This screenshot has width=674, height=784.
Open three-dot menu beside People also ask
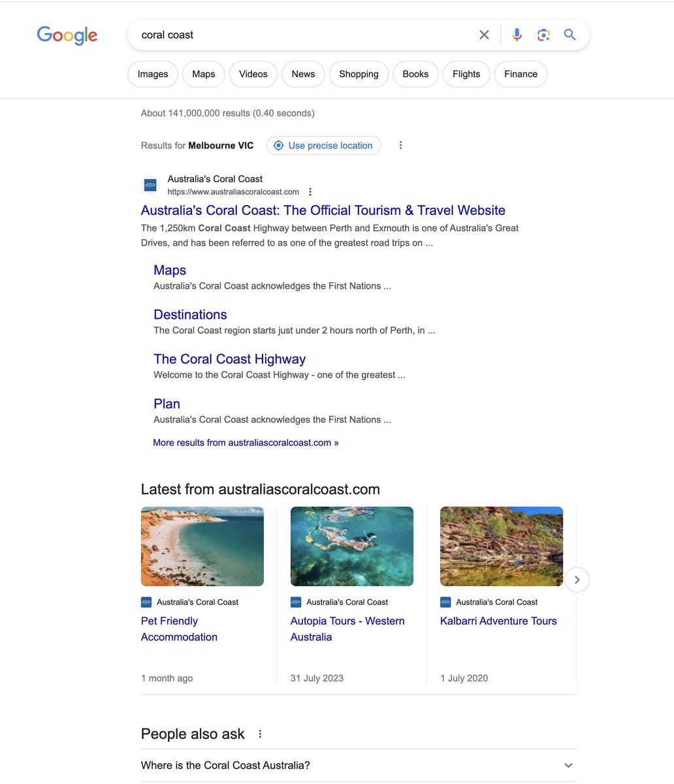(x=260, y=734)
